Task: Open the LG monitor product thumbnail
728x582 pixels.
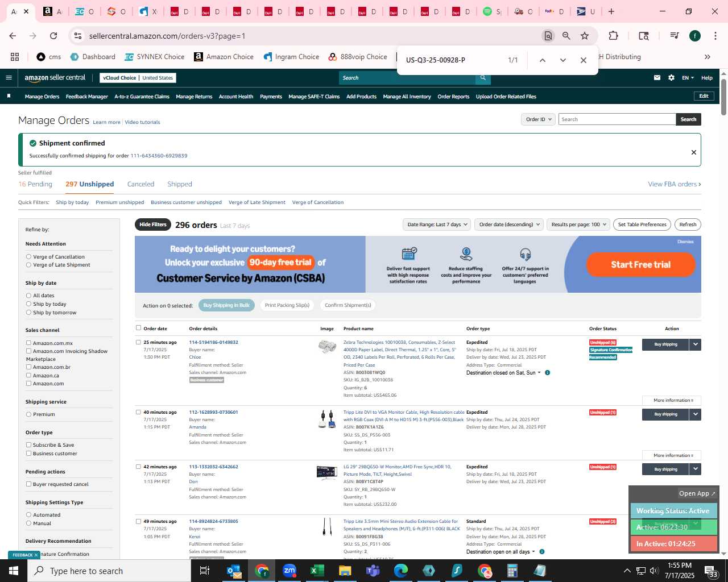Action: [327, 473]
